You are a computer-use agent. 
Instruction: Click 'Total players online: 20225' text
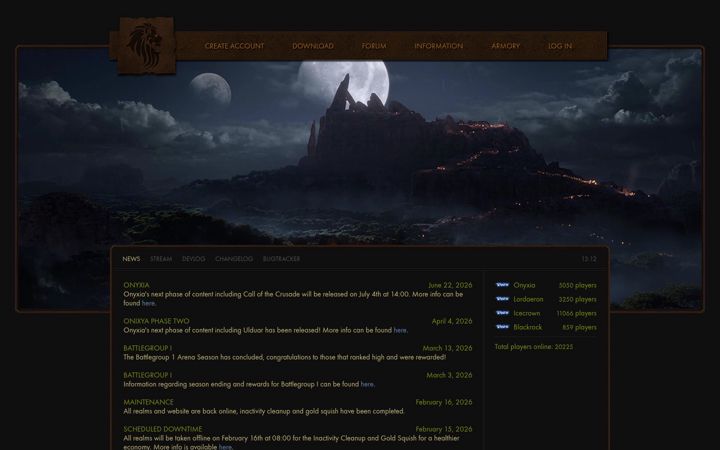pos(534,347)
